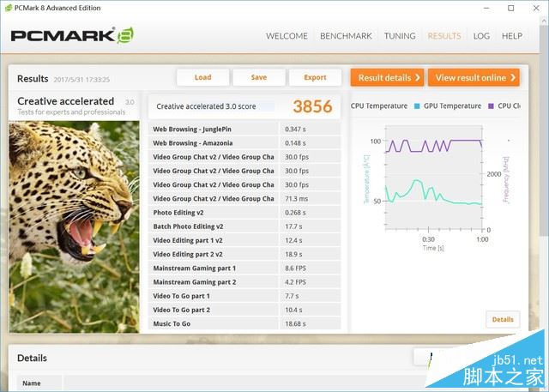Click View result online button
Image resolution: width=549 pixels, height=392 pixels.
click(474, 77)
